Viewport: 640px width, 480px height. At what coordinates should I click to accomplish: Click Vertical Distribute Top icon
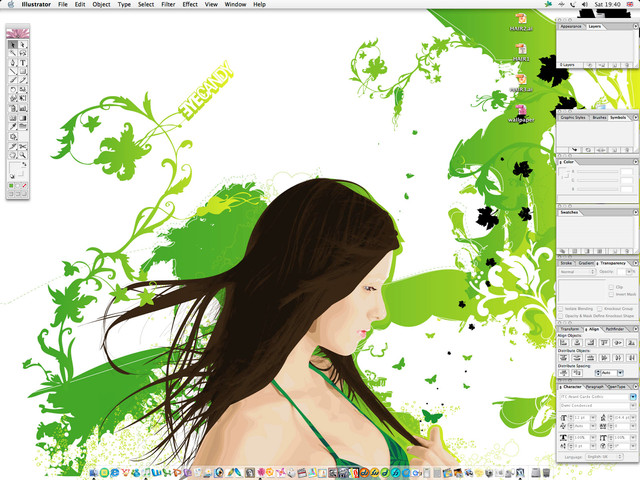(564, 358)
